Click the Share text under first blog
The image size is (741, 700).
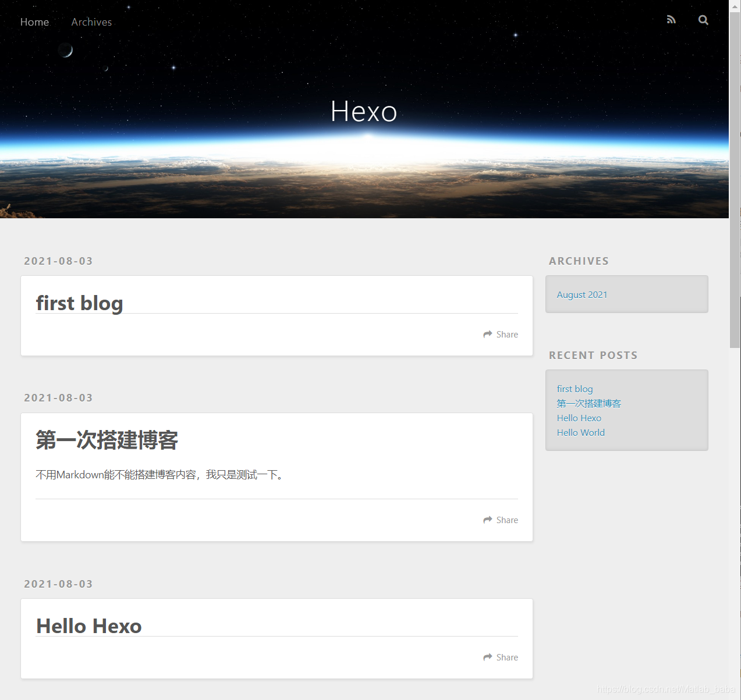pos(507,334)
